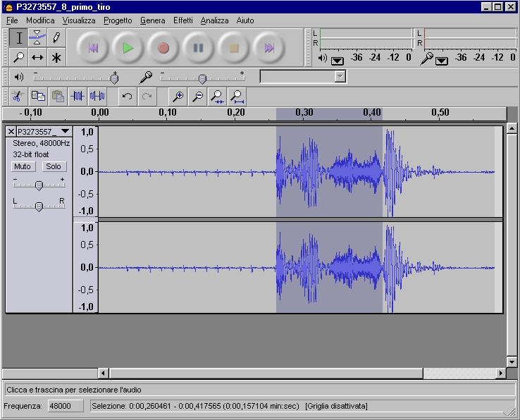Click vertical scrollbar up arrow
The width and height of the screenshot is (520, 420).
512,128
